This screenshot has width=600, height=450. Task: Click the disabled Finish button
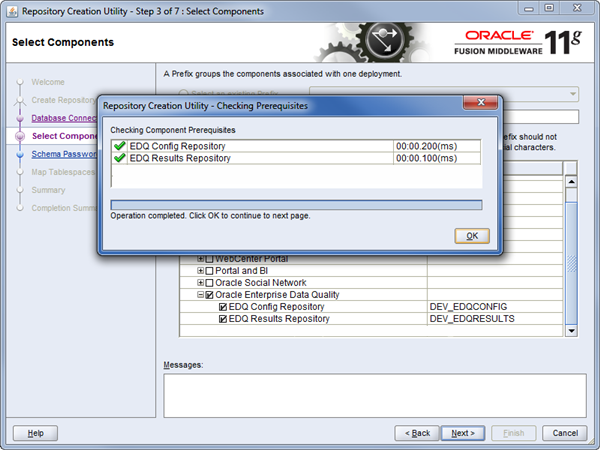514,433
